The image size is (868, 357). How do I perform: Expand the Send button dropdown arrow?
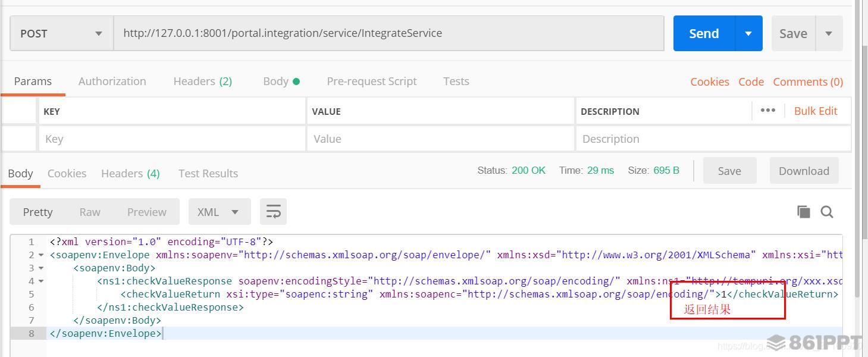pyautogui.click(x=749, y=33)
